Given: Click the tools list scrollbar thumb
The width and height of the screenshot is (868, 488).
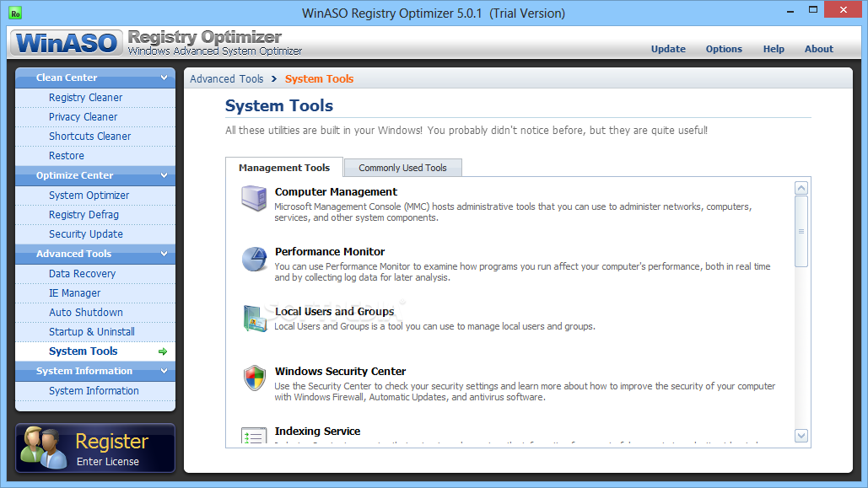Looking at the screenshot, I should tap(801, 231).
